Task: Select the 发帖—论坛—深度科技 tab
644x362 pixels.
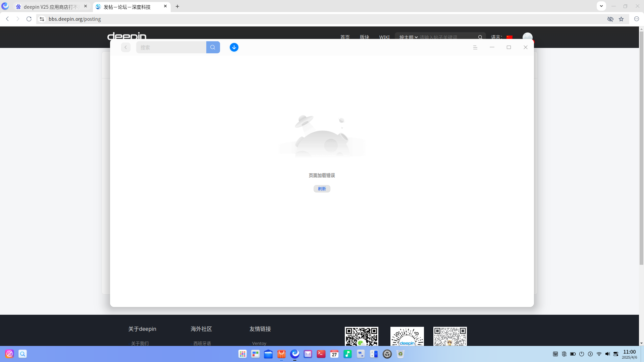Action: click(127, 7)
